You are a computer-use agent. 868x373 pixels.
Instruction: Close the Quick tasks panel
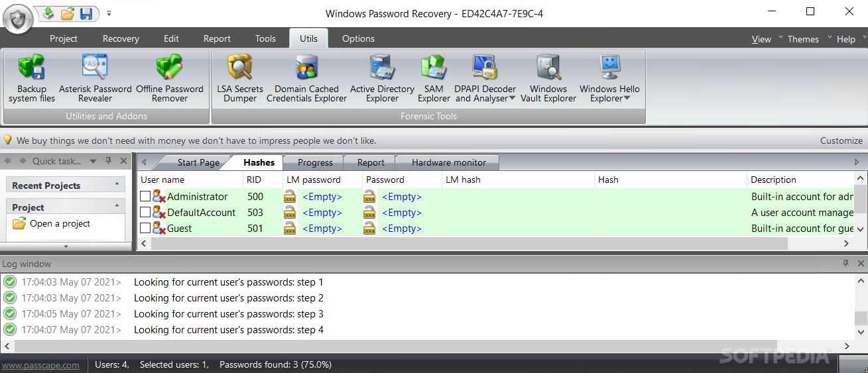tap(124, 161)
